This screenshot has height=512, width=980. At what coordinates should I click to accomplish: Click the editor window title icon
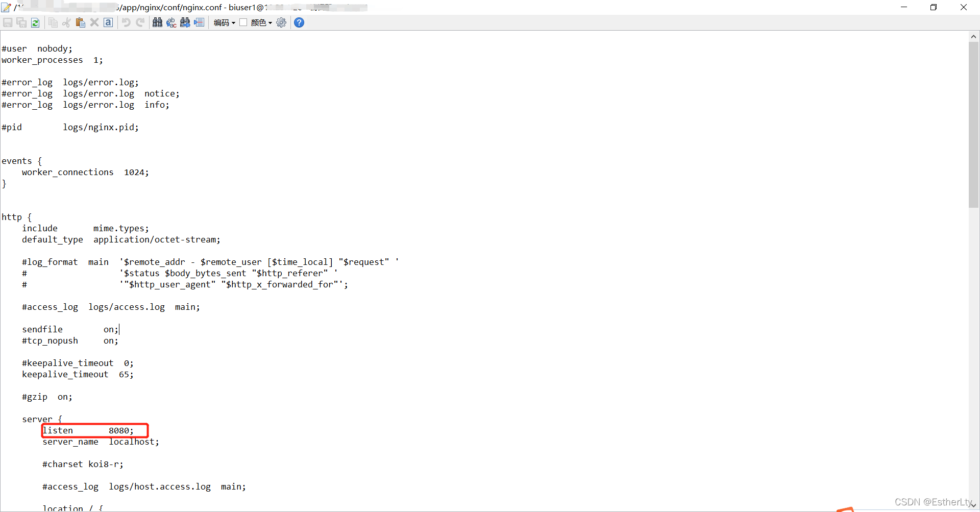point(6,7)
